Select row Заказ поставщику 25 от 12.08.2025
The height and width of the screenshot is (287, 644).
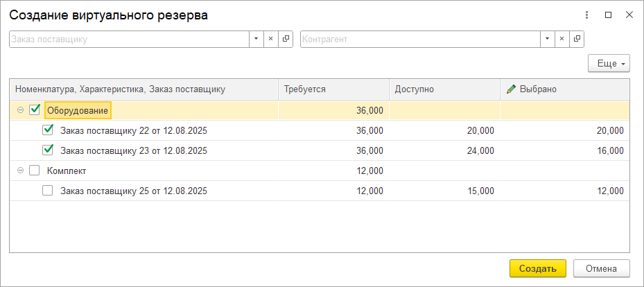(134, 191)
